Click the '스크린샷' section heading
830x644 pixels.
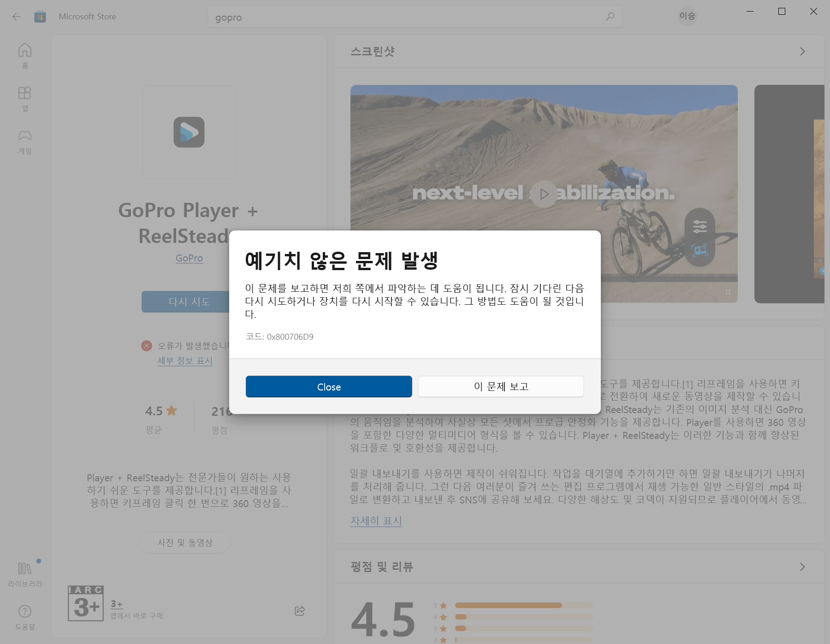pos(373,52)
